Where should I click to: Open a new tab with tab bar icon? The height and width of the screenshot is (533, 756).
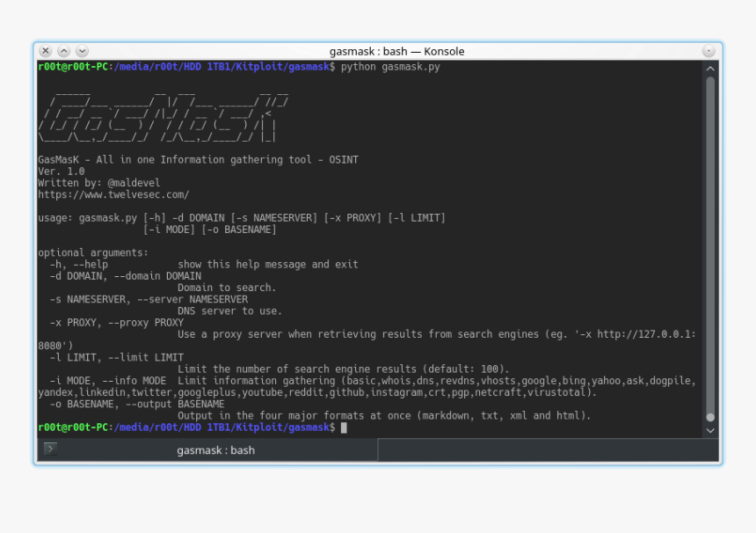[50, 449]
